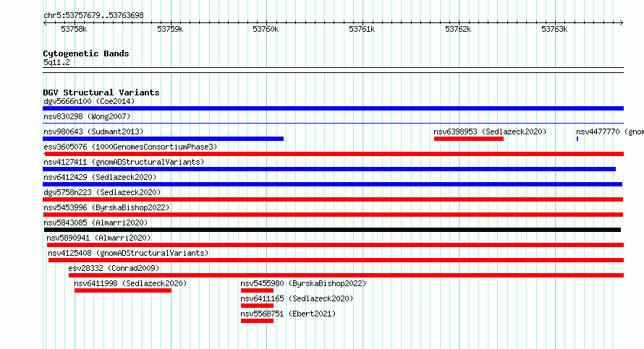Click the DGV Structural Variants track title
The image size is (644, 349).
pos(101,92)
